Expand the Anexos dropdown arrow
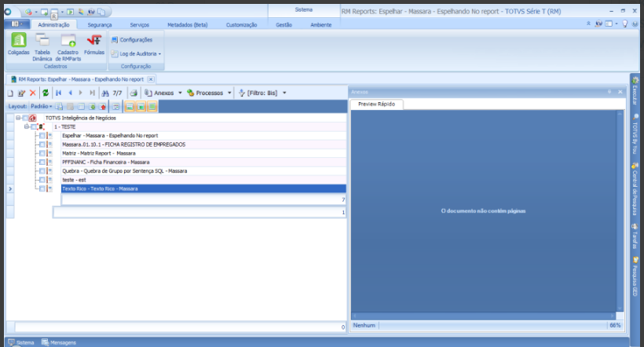Viewport: 644px width, 347px height. point(180,93)
